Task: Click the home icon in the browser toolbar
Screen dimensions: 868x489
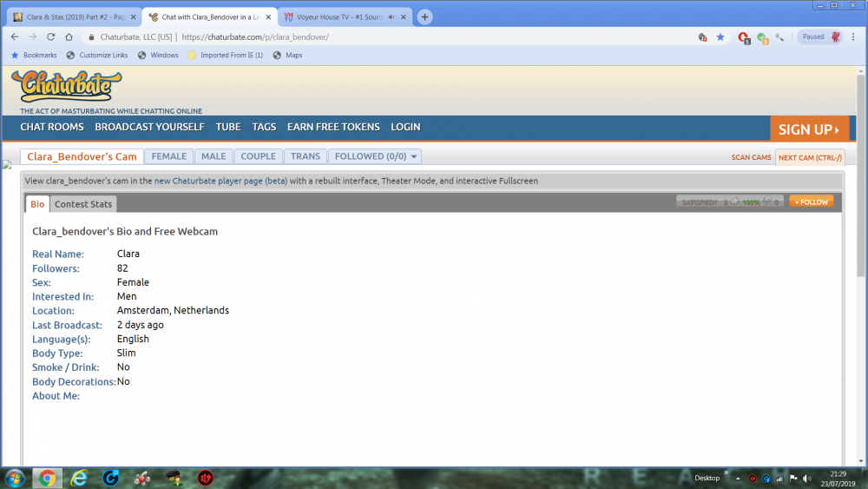Action: pos(70,37)
